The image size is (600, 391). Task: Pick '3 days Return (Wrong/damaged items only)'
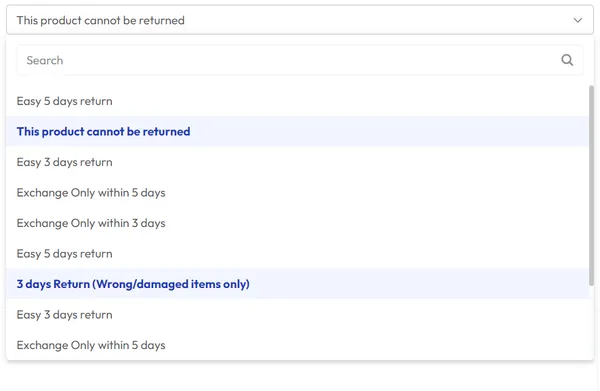coord(297,284)
